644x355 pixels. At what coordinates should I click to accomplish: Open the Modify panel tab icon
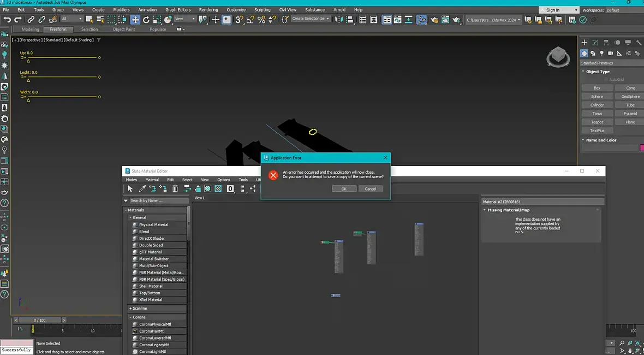coord(595,43)
